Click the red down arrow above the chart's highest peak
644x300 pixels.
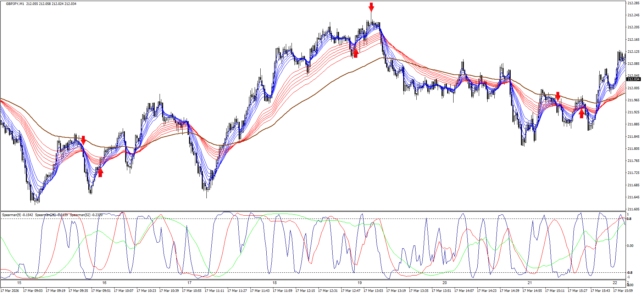(x=371, y=7)
